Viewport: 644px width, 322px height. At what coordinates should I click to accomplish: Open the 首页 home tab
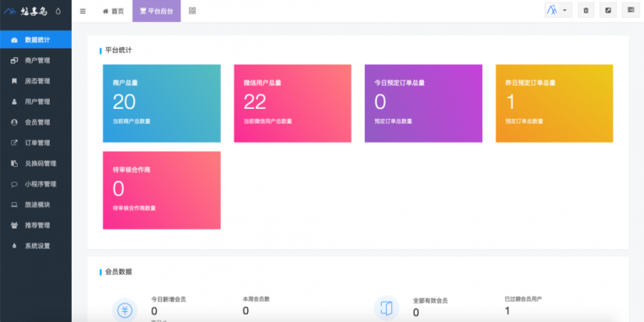click(x=113, y=11)
